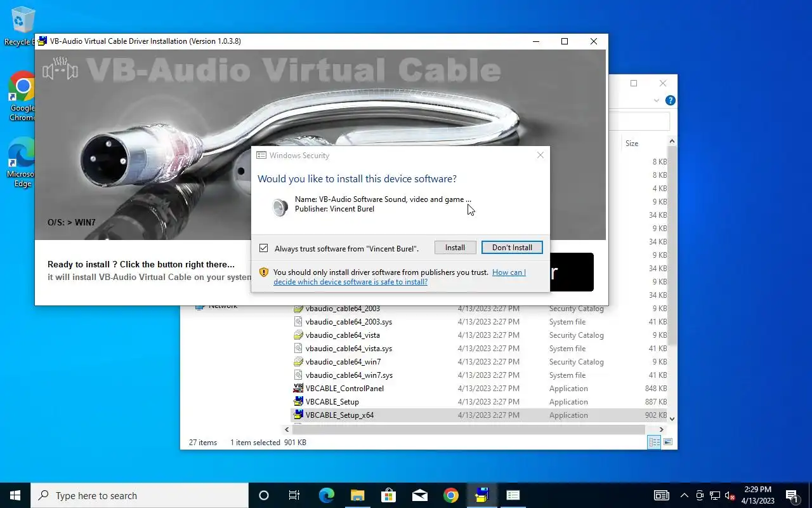Sort by the Size column header
Screen dimensions: 812x508
632,144
